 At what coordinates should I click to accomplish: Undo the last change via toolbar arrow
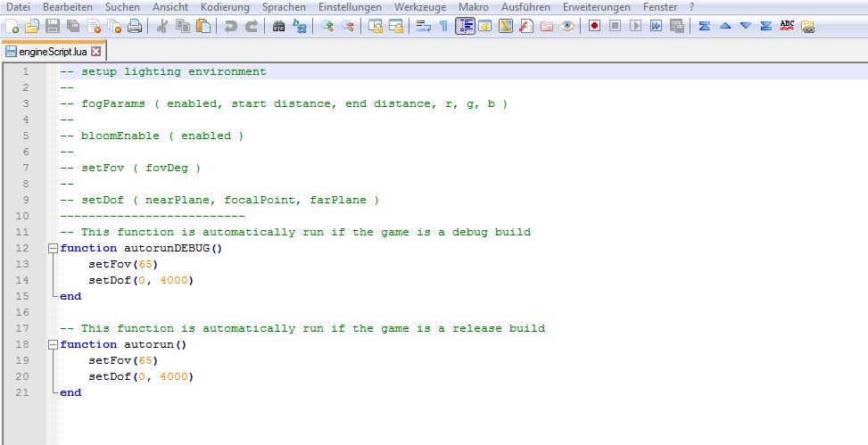(x=230, y=26)
